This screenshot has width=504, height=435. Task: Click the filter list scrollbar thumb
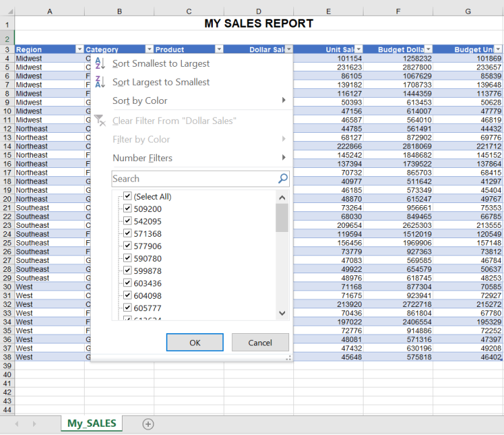282,217
